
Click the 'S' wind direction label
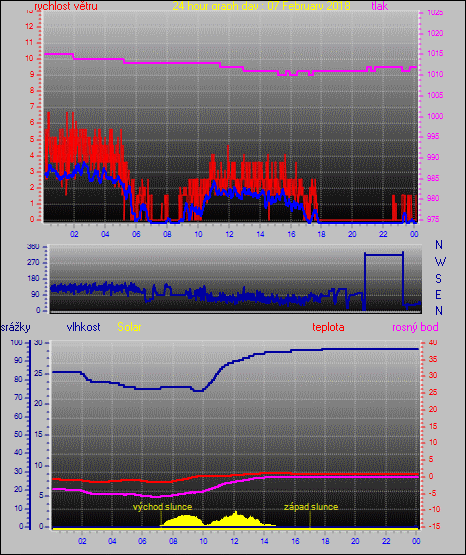pos(439,279)
